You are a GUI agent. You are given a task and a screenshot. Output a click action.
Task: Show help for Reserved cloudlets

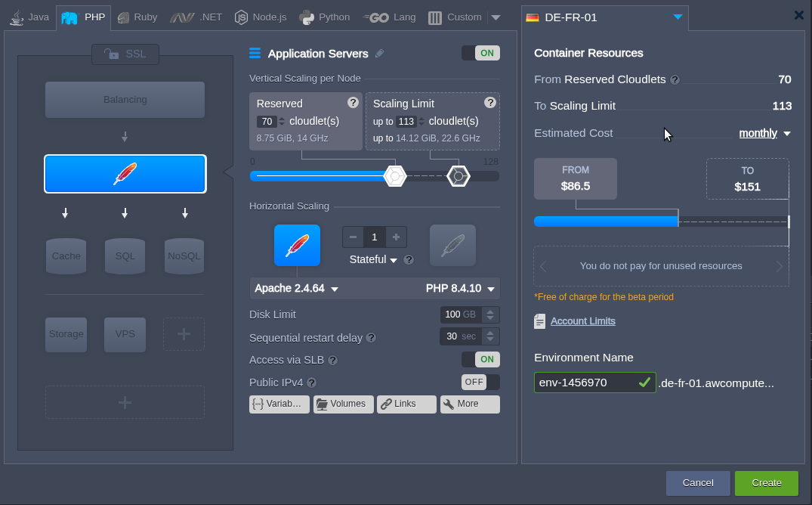pyautogui.click(x=353, y=103)
